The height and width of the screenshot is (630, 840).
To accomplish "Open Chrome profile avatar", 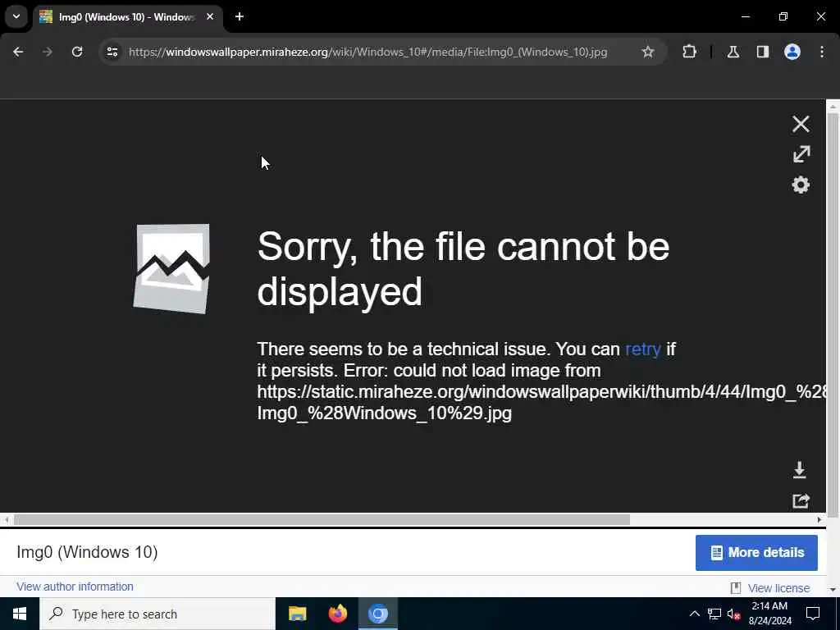I will click(792, 52).
